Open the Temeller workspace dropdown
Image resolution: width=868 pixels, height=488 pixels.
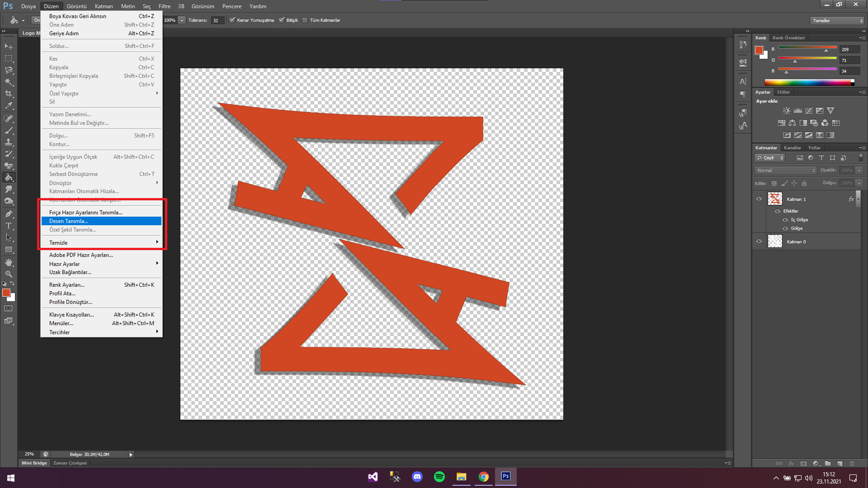click(838, 21)
